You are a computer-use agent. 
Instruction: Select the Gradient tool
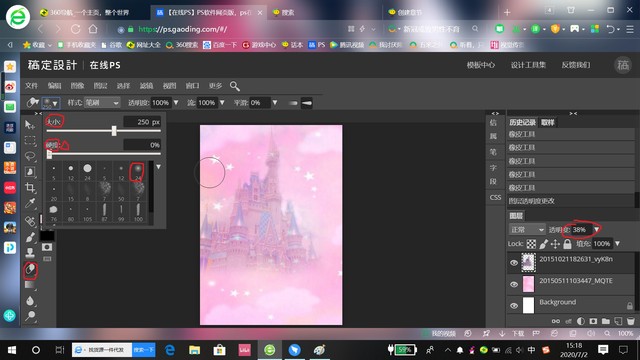point(30,285)
